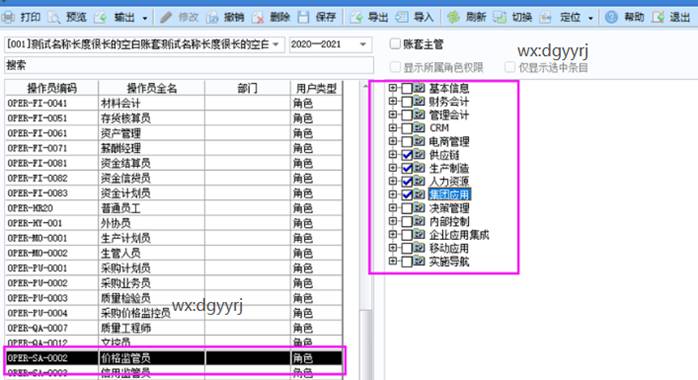The image size is (698, 380).
Task: Uncheck the 供应链 module checkbox
Action: tap(407, 155)
